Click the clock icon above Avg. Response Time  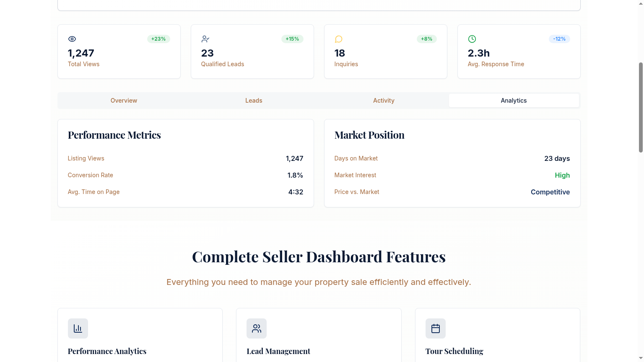(472, 39)
